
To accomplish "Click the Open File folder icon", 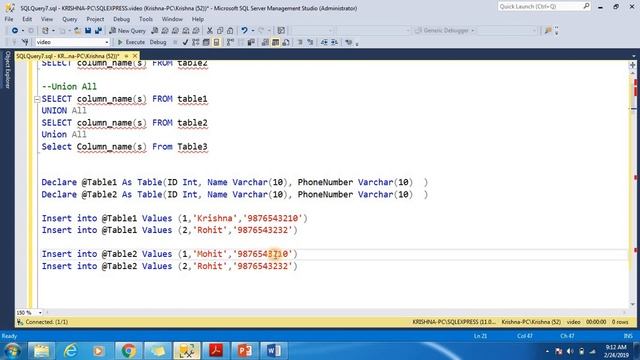I will [x=77, y=31].
